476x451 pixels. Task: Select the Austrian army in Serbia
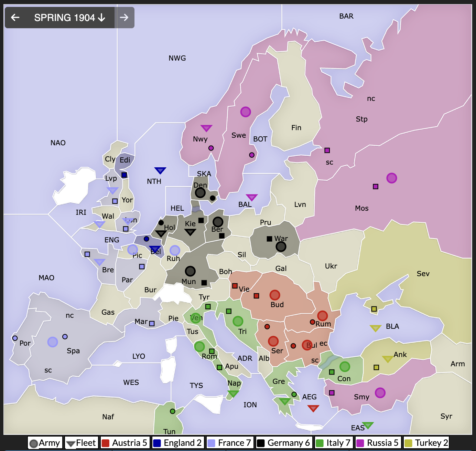point(273,341)
